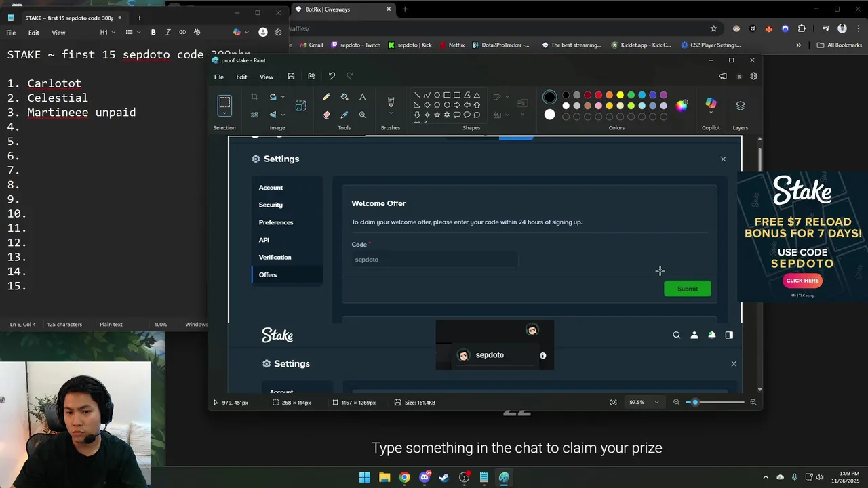868x488 pixels.
Task: Bookmark page with Chrome star icon
Action: (x=713, y=28)
